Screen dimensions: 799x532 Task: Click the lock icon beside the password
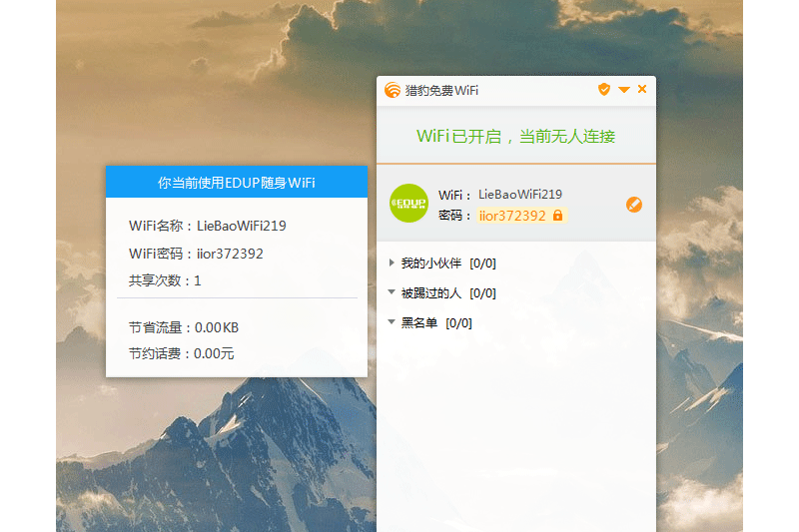[558, 216]
